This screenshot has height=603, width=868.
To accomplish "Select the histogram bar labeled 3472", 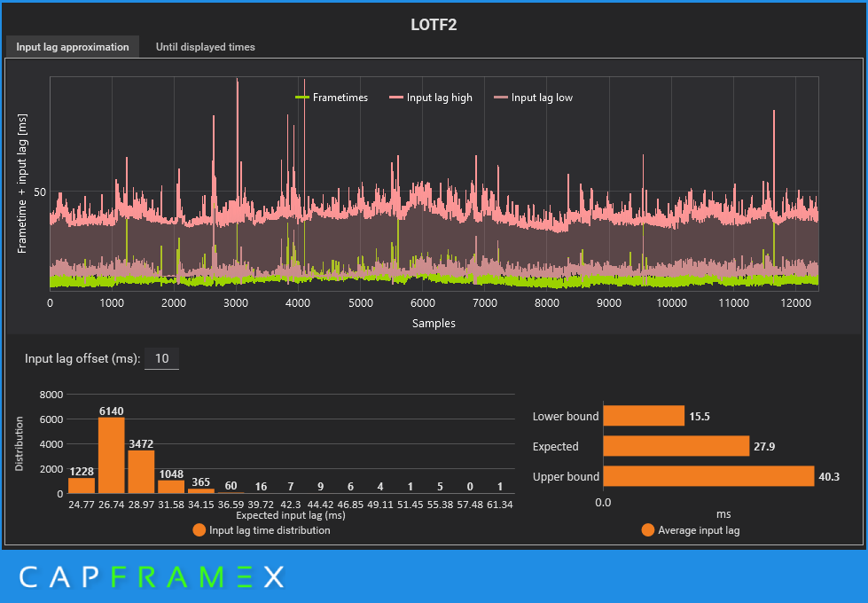I will (x=141, y=472).
